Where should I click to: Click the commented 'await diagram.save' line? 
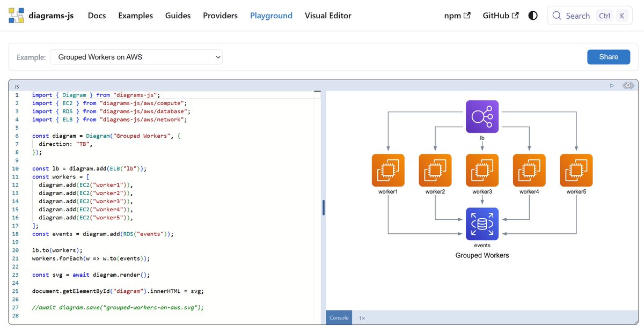tap(119, 308)
